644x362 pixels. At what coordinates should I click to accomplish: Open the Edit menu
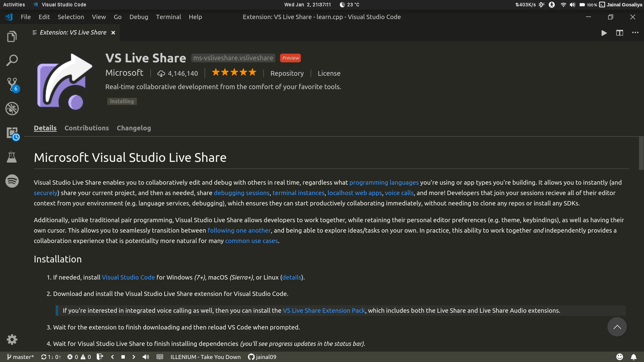(x=44, y=17)
